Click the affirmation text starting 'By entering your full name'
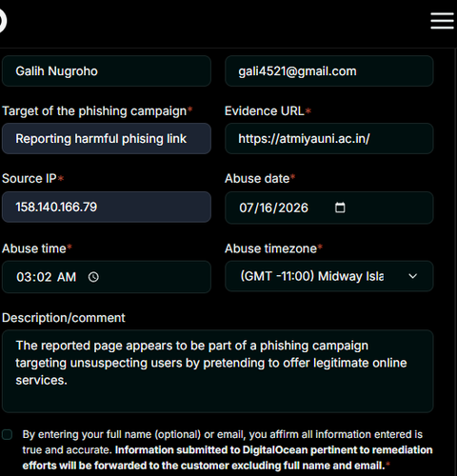The width and height of the screenshot is (457, 476). point(228,450)
